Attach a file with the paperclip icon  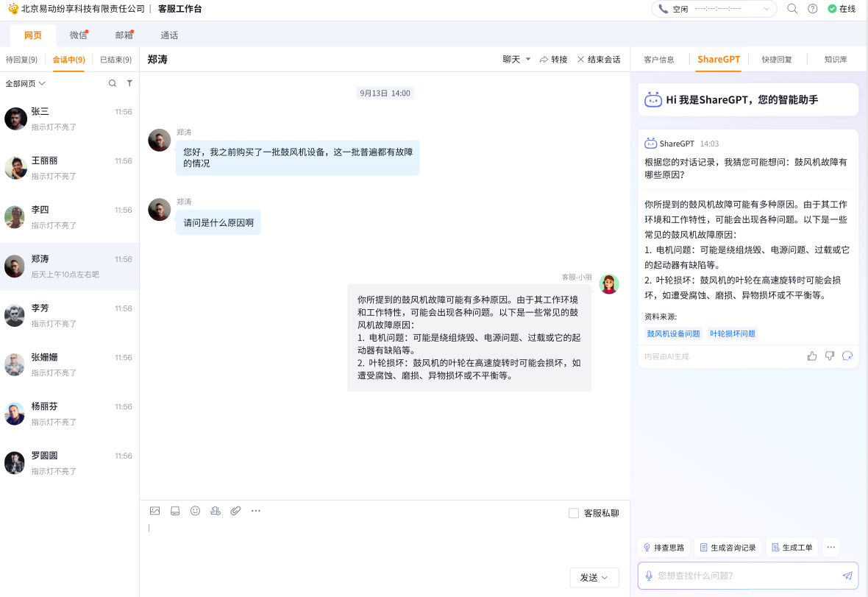point(235,510)
